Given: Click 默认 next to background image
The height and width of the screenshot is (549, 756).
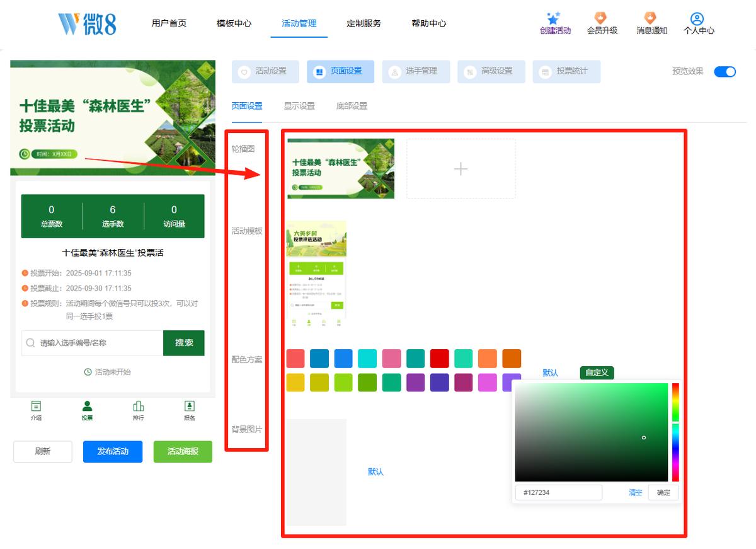Looking at the screenshot, I should 375,471.
